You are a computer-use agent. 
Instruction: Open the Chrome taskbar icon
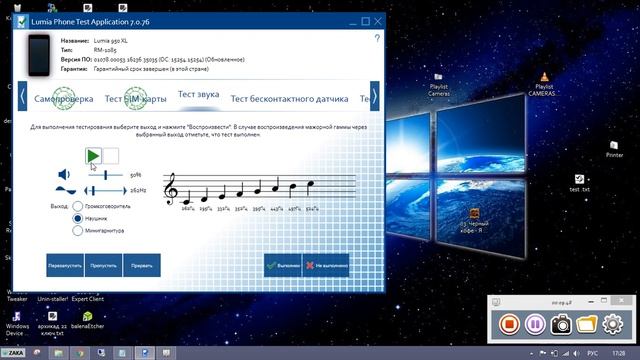(80, 353)
